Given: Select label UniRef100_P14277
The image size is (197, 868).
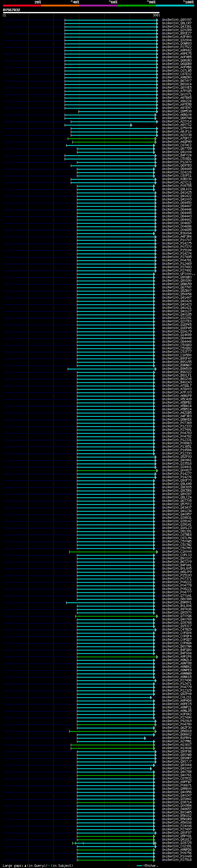Looking at the screenshot, I should click(x=177, y=474).
